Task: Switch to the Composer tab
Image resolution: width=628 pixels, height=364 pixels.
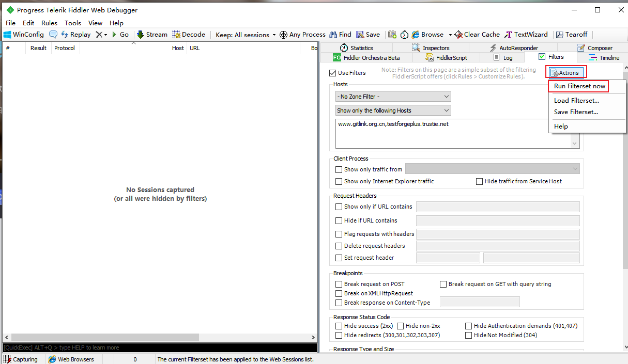Action: coord(594,48)
